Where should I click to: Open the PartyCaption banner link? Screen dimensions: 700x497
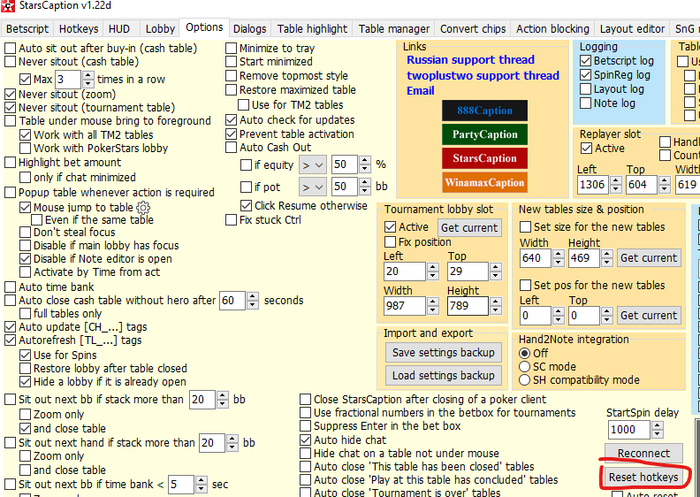485,134
